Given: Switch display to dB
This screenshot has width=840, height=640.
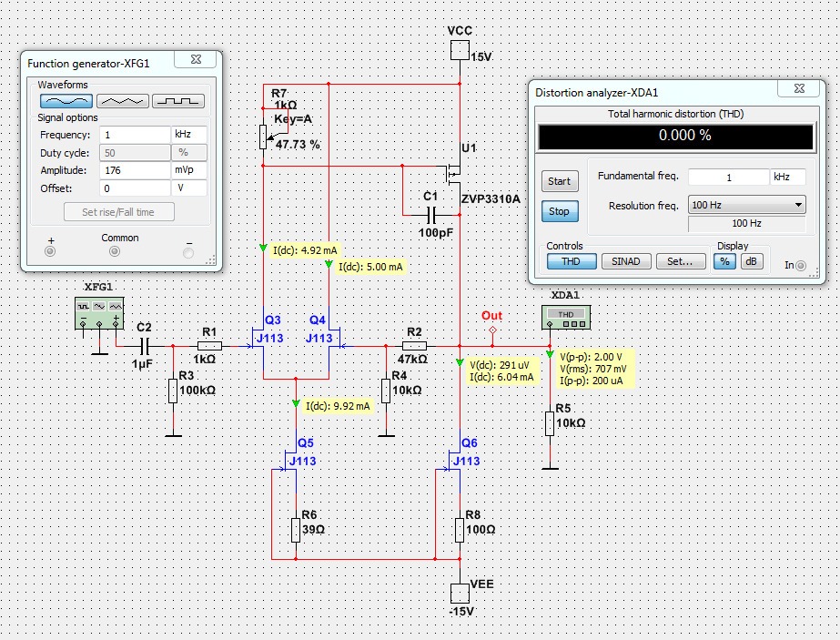Looking at the screenshot, I should click(752, 261).
